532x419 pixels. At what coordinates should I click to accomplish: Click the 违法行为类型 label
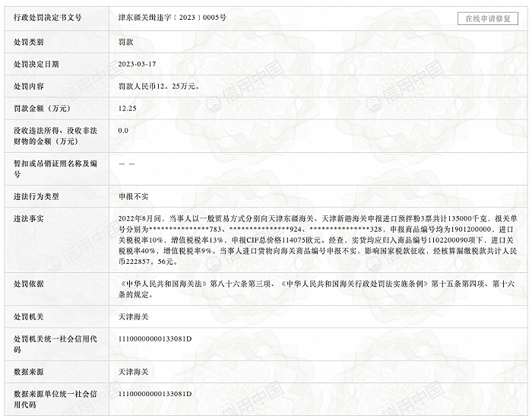pos(36,196)
